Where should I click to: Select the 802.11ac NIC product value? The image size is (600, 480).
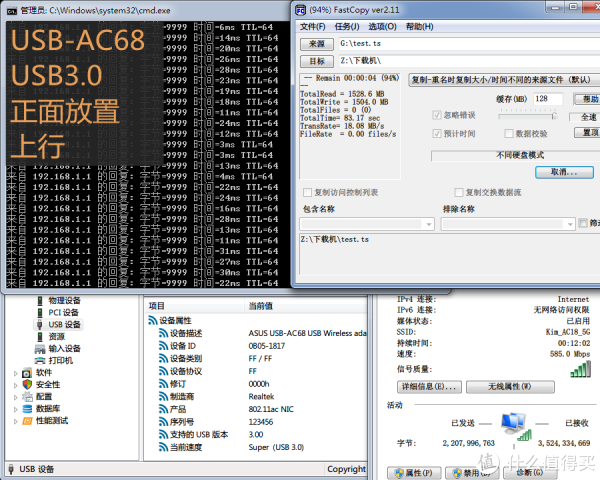[271, 409]
